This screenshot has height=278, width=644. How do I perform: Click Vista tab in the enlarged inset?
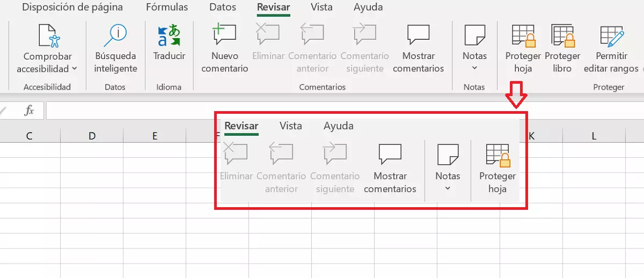(x=290, y=126)
